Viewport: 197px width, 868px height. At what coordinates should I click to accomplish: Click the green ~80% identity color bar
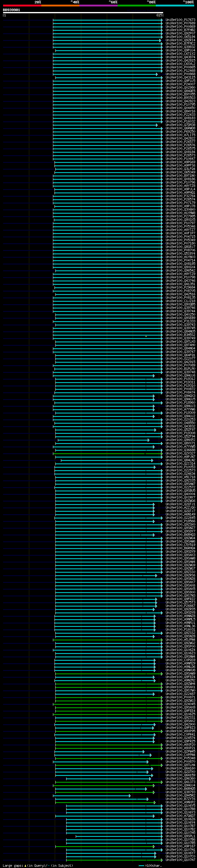pyautogui.click(x=137, y=6)
